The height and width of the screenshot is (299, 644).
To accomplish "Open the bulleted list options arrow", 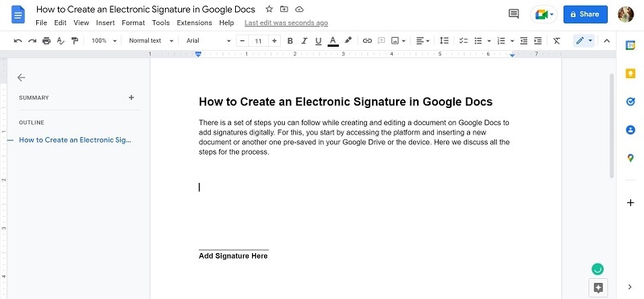I will click(x=489, y=41).
